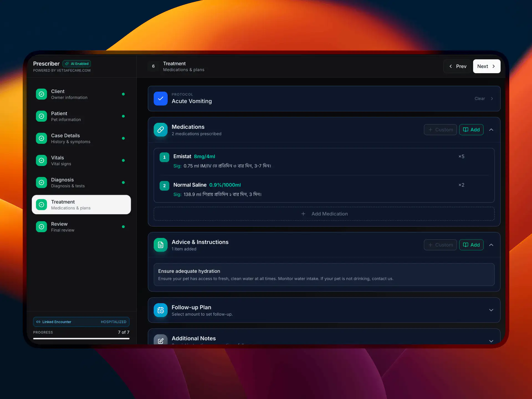Click Add button in Advice & Instructions
This screenshot has height=399, width=532.
coord(471,245)
